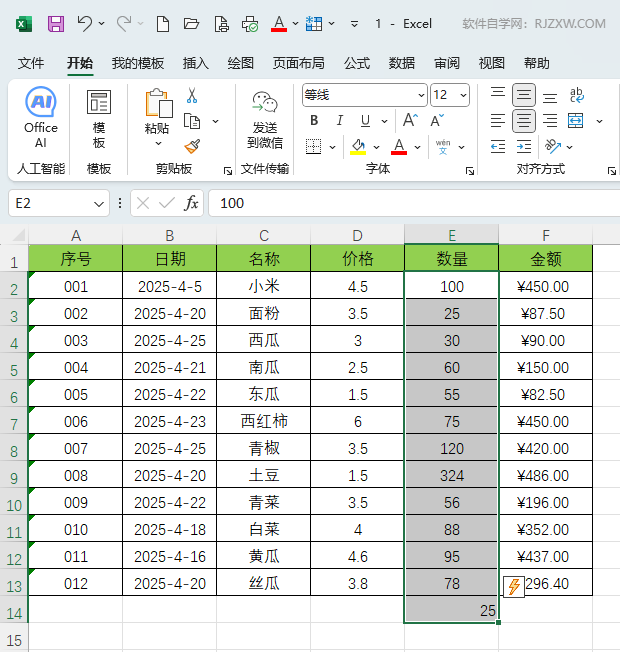Apply red font color in quick toolbar
This screenshot has width=620, height=652.
(279, 24)
